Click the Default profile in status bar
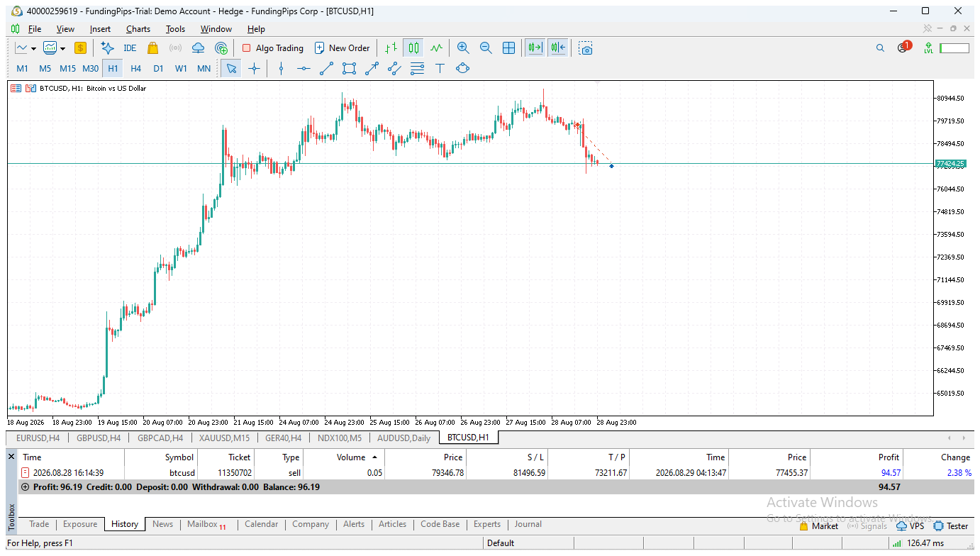The width and height of the screenshot is (980, 556). coord(501,543)
